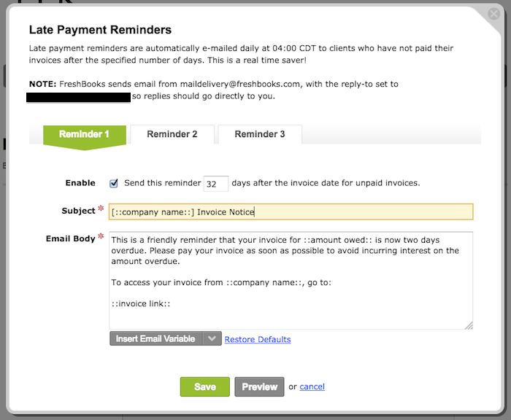Close the Late Payment Reminders dialog
The height and width of the screenshot is (420, 511).
(x=493, y=15)
